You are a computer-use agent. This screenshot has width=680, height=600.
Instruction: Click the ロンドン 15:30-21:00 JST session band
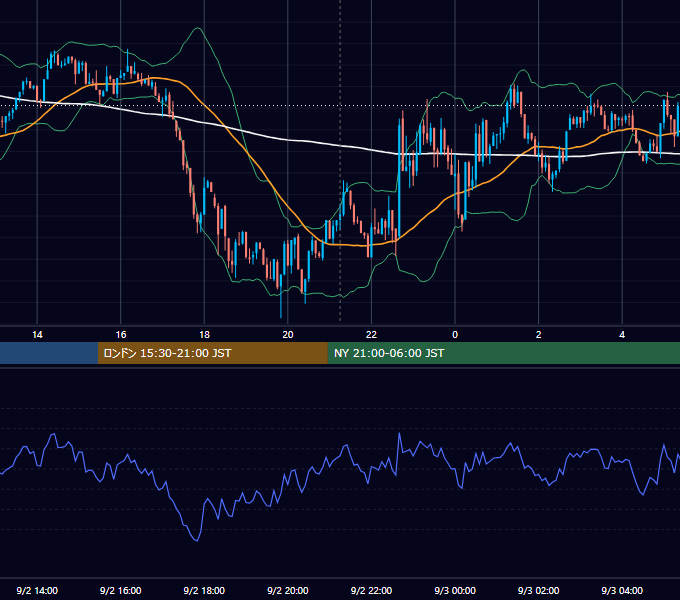(x=212, y=353)
